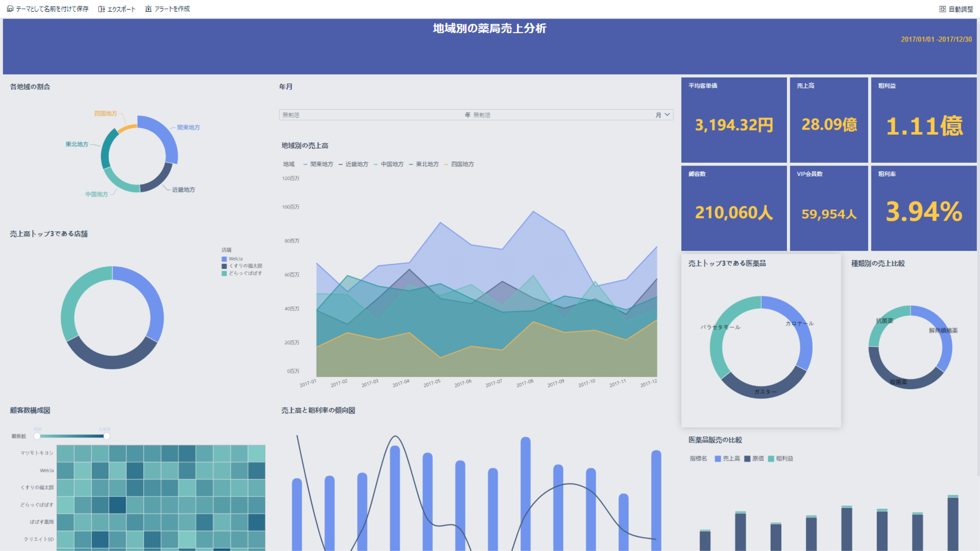Click the export icon in top toolbar
The image size is (980, 551).
(101, 9)
